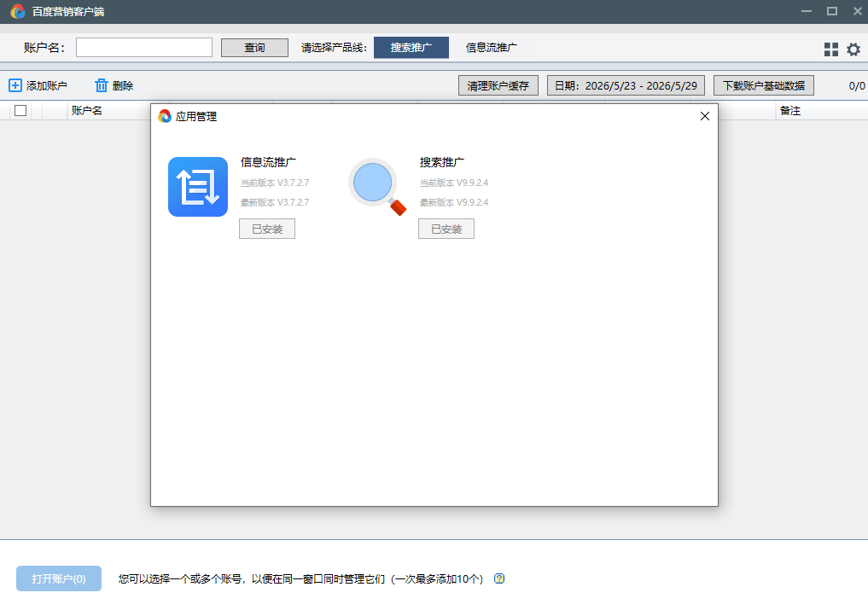The width and height of the screenshot is (868, 616).
Task: Click the 账户名 column header
Action: click(x=87, y=111)
